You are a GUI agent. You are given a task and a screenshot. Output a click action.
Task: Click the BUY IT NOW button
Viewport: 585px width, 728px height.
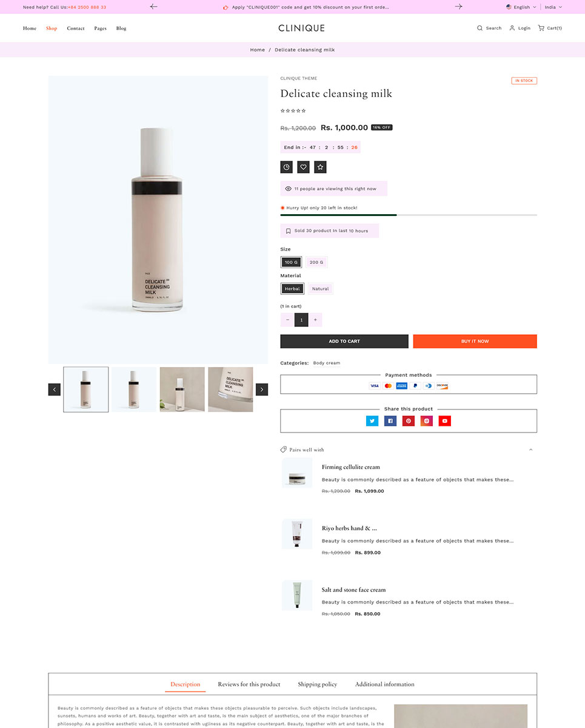475,342
